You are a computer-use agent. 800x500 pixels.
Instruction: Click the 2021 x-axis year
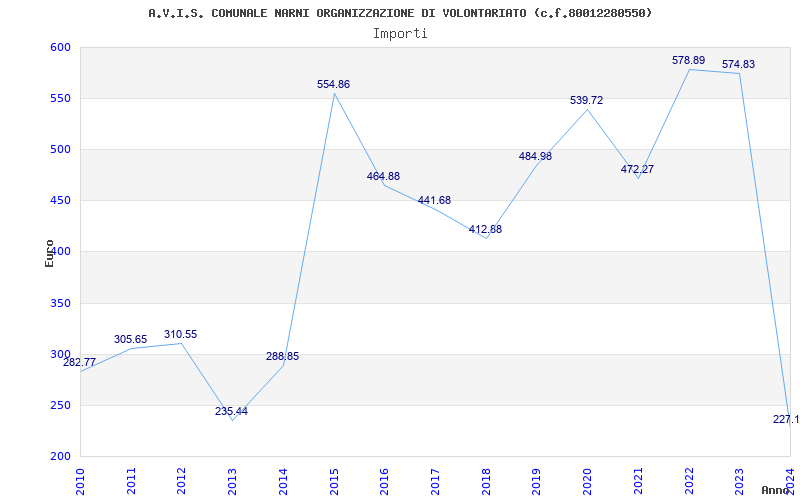(638, 481)
